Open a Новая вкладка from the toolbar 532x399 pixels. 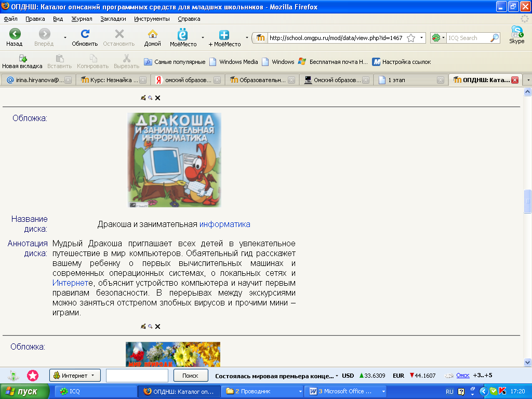point(22,61)
